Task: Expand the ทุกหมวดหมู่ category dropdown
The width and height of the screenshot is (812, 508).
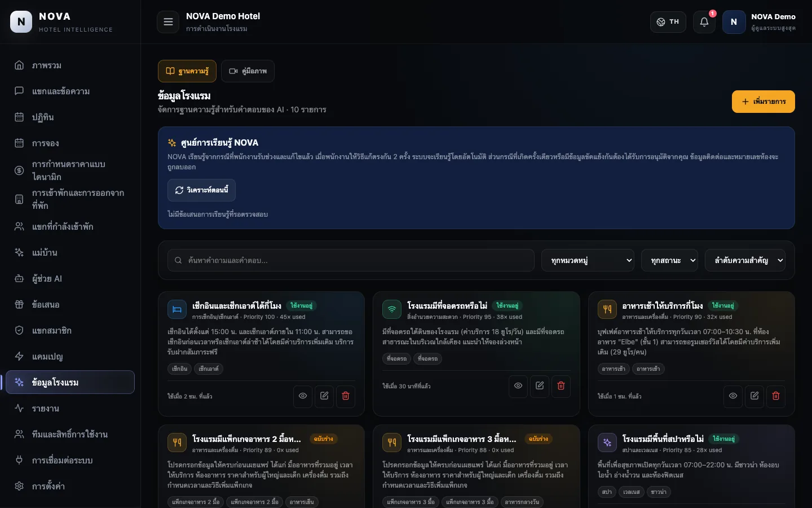Action: pyautogui.click(x=588, y=261)
